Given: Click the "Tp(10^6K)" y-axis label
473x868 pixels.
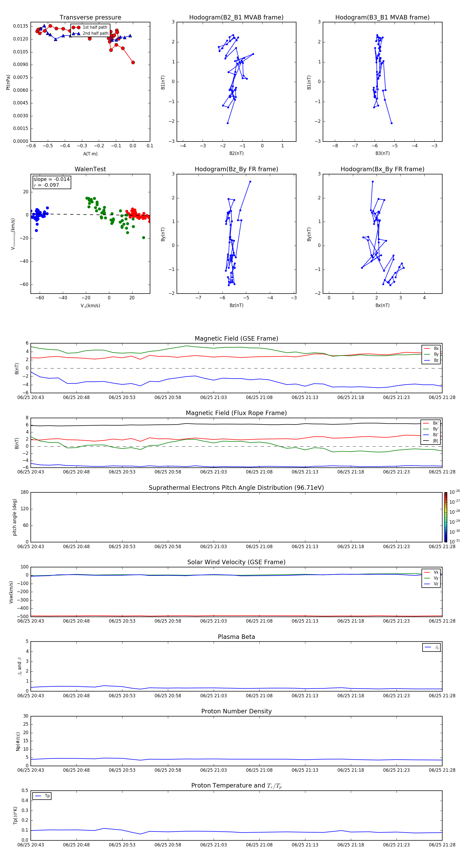Looking at the screenshot, I should coord(15,815).
